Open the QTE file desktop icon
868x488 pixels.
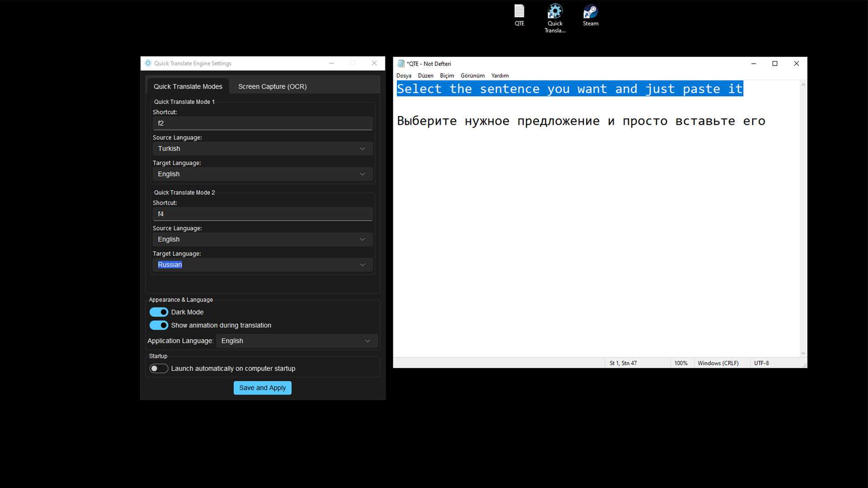(519, 15)
